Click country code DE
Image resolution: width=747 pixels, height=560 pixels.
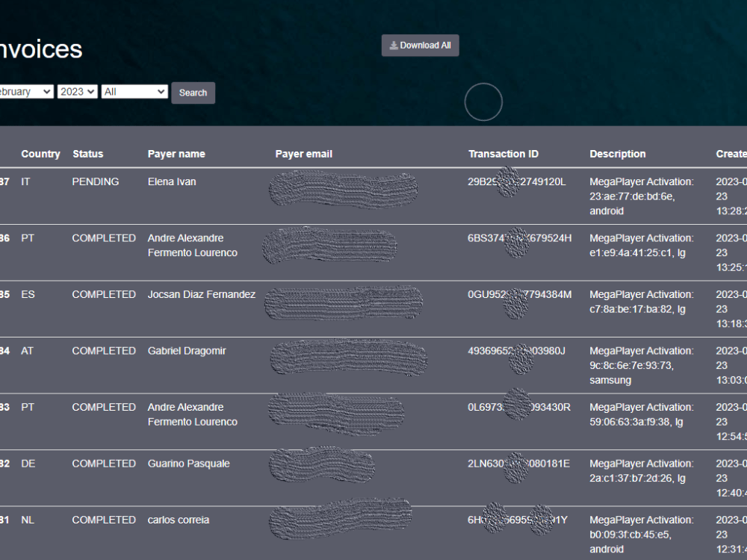(28, 464)
